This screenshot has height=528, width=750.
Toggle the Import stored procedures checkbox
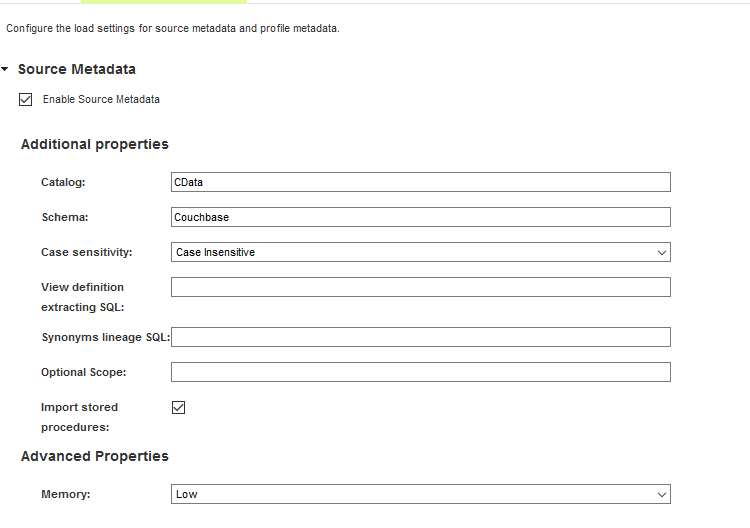point(179,407)
